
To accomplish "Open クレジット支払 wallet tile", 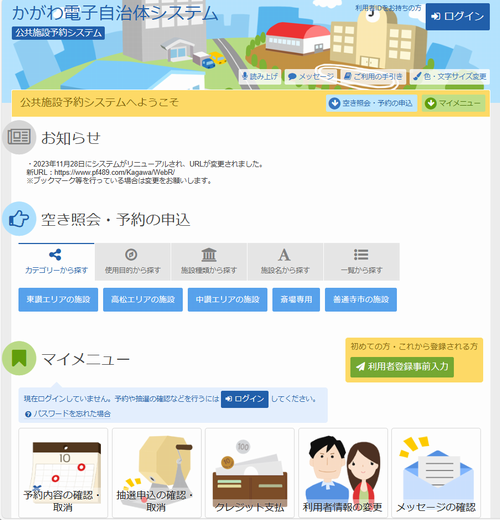I will coord(250,473).
